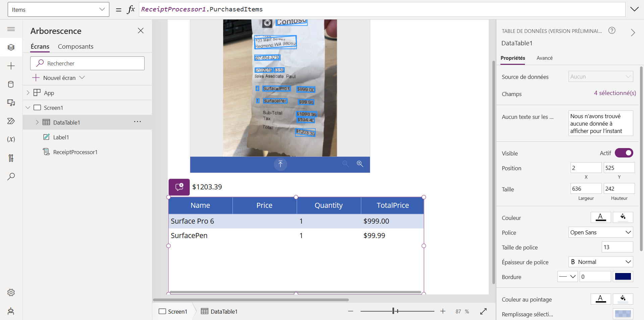Open the help question mark icon

(x=612, y=31)
